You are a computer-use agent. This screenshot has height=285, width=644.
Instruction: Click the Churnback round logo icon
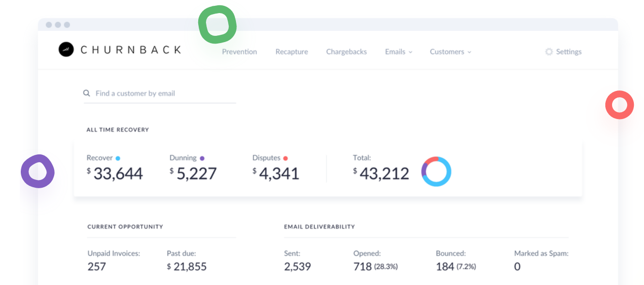pos(66,49)
